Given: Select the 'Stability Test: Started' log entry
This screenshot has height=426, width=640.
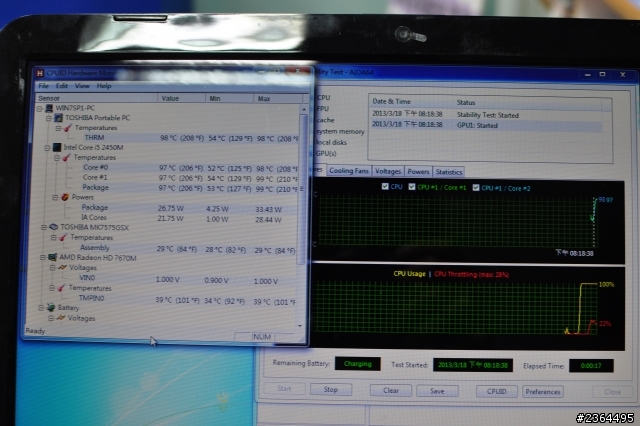Looking at the screenshot, I should click(486, 115).
